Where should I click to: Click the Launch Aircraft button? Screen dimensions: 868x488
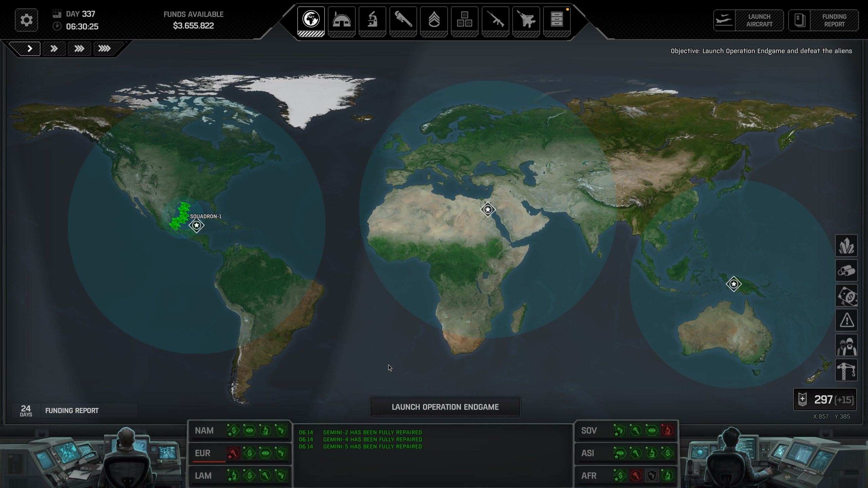(749, 20)
